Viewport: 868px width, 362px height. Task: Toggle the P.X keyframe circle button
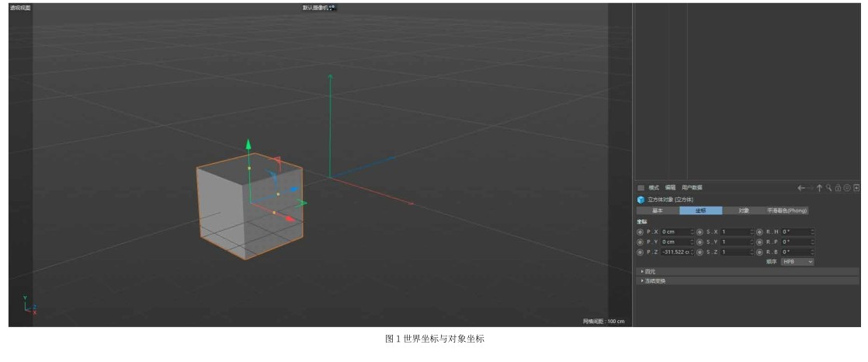click(641, 231)
